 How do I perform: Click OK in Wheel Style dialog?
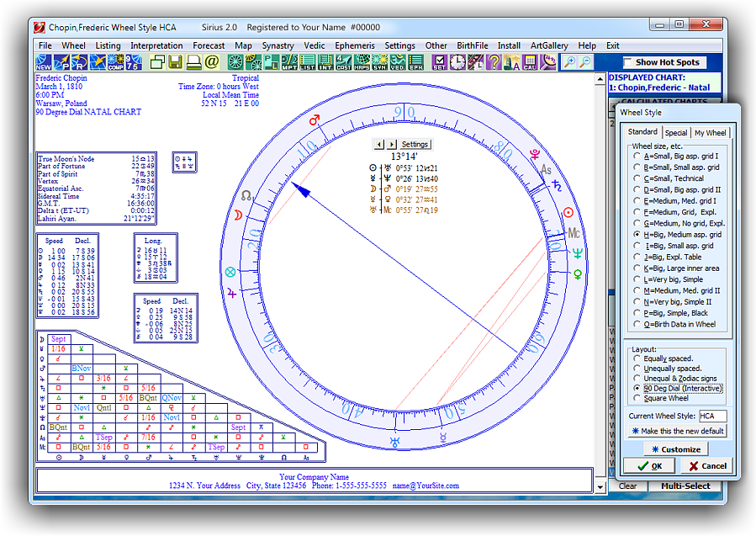649,465
